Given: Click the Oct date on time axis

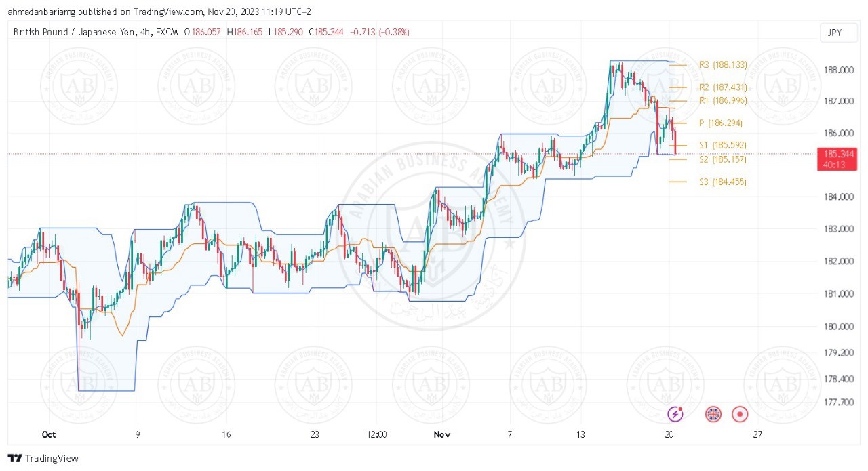Looking at the screenshot, I should point(47,434).
